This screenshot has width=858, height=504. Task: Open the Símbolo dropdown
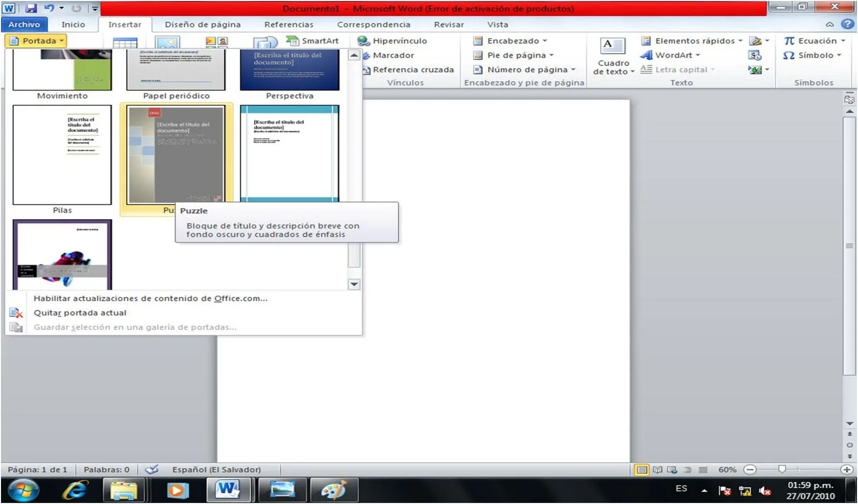click(812, 55)
